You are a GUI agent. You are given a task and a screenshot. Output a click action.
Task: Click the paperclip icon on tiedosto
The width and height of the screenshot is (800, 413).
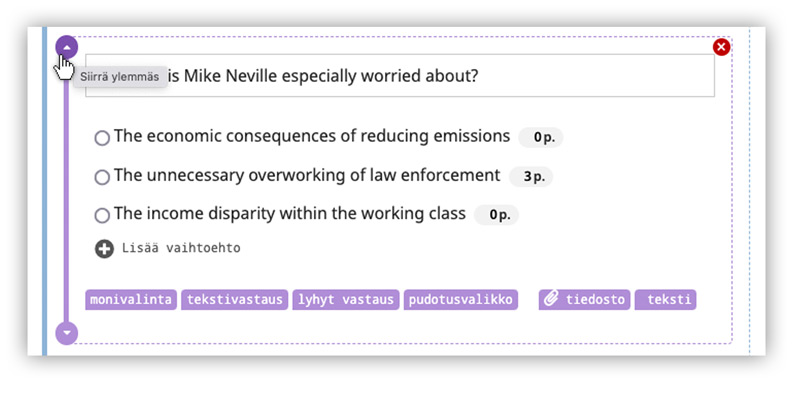(x=550, y=299)
